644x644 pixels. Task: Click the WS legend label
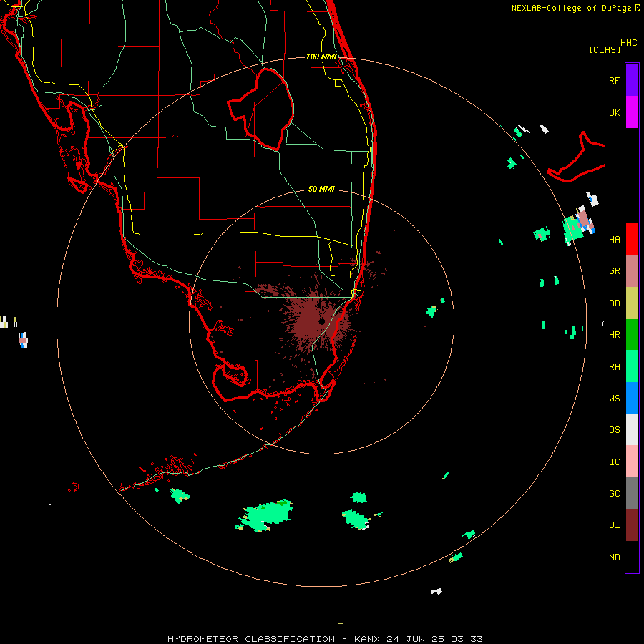click(x=614, y=398)
